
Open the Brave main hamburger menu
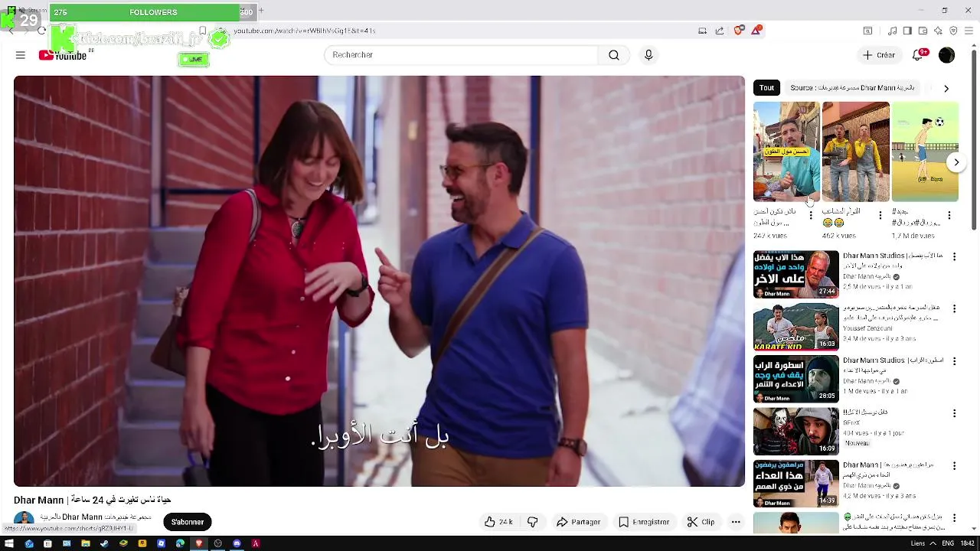pyautogui.click(x=969, y=31)
